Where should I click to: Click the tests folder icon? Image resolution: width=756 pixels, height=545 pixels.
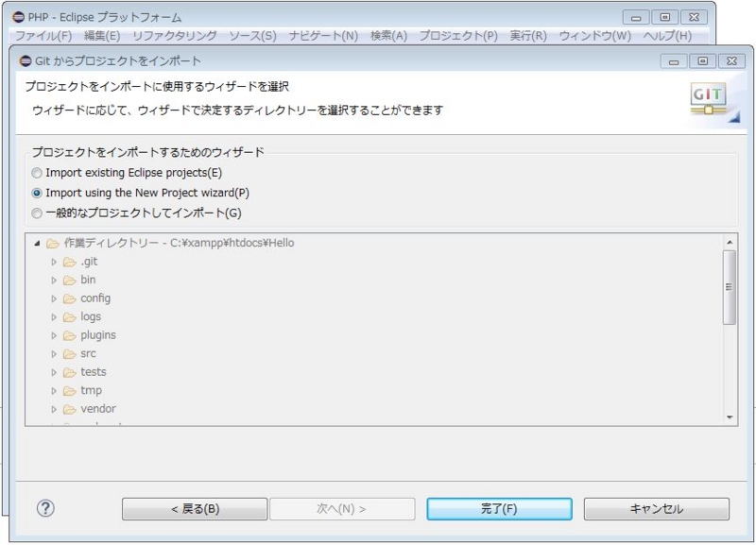point(70,372)
